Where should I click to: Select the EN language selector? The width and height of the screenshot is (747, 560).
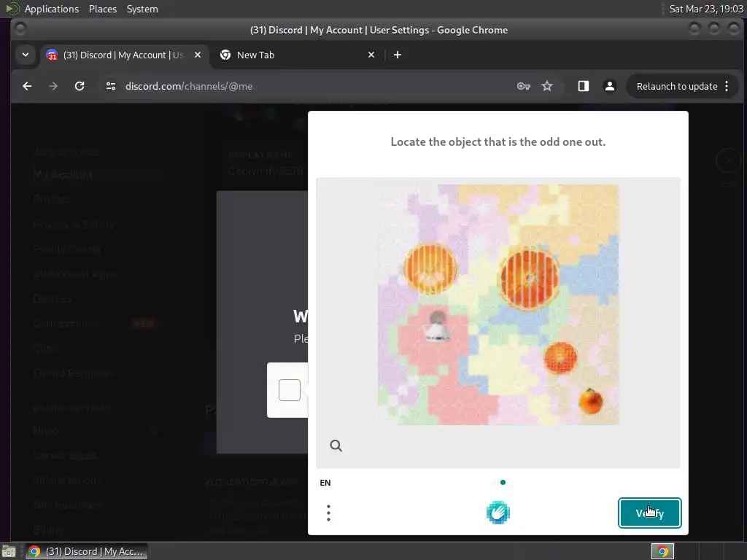point(325,483)
